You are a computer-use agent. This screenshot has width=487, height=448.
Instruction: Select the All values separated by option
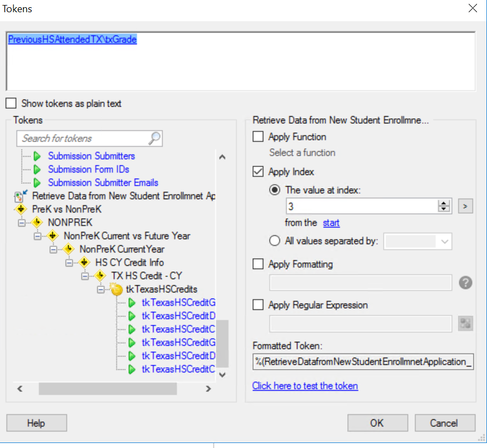coord(273,241)
